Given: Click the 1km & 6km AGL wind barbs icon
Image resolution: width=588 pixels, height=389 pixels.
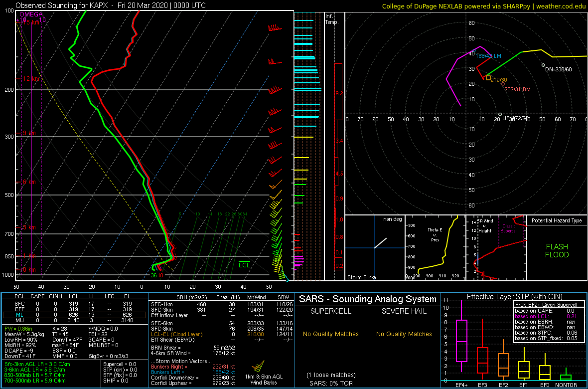Looking at the screenshot, I should coord(258,366).
